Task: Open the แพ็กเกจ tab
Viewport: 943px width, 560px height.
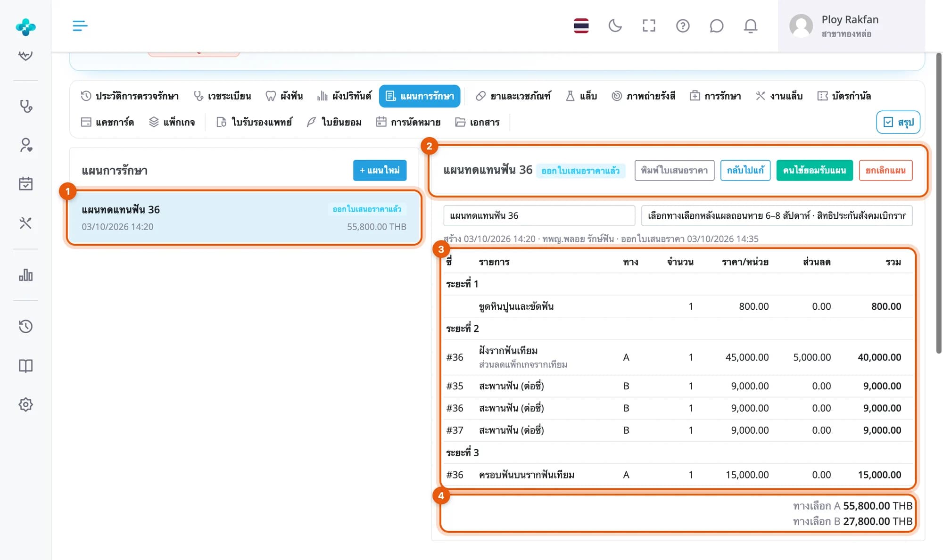Action: tap(172, 123)
